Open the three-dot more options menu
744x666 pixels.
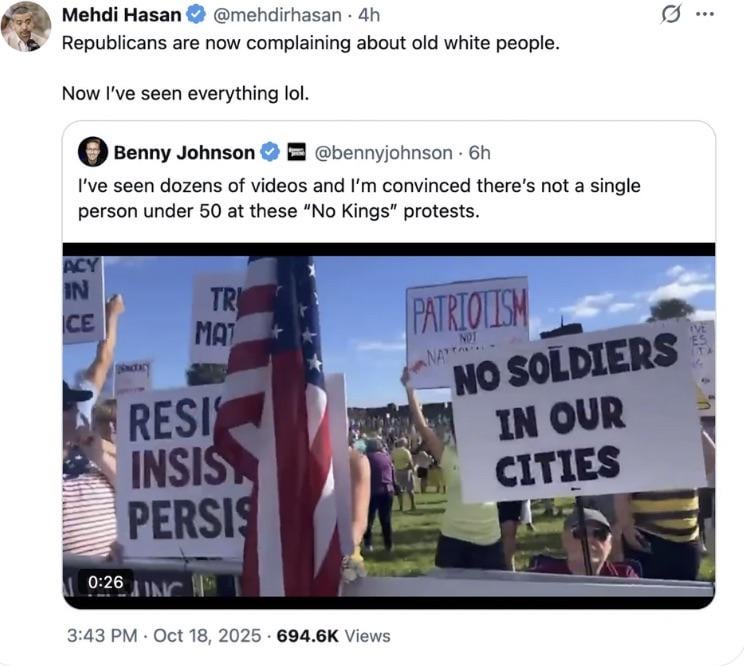pyautogui.click(x=705, y=14)
